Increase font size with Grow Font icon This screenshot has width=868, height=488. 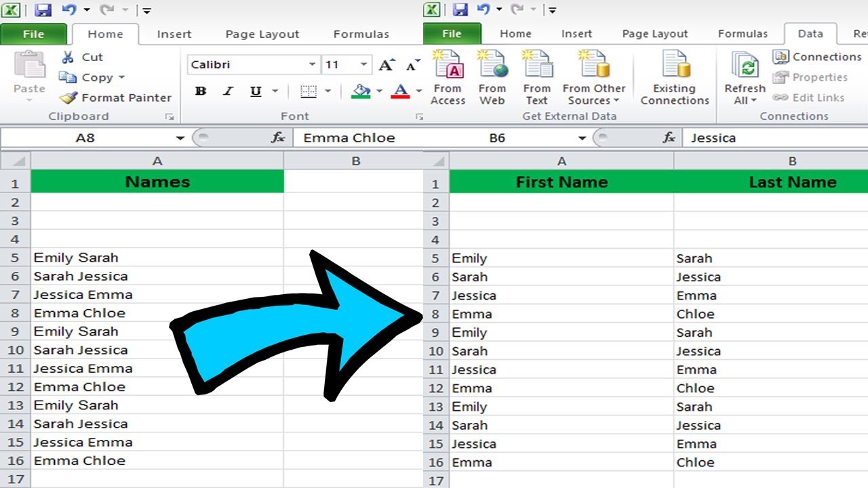pos(387,65)
